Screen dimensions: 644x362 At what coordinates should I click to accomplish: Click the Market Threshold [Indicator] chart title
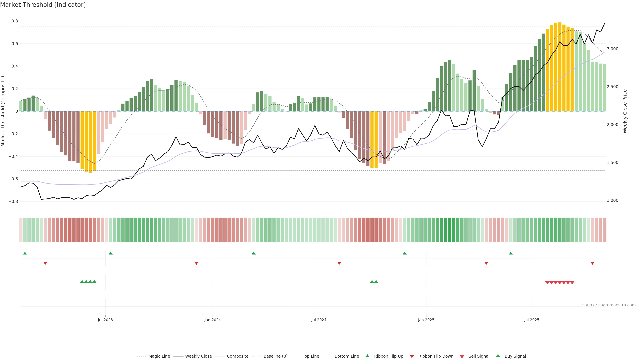coord(43,5)
